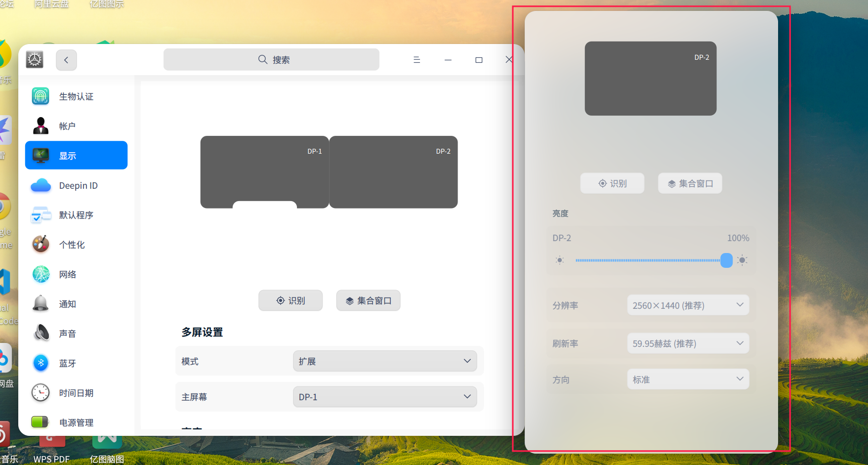Image resolution: width=868 pixels, height=465 pixels.
Task: Open 帐户 settings in the sidebar
Action: [x=76, y=126]
